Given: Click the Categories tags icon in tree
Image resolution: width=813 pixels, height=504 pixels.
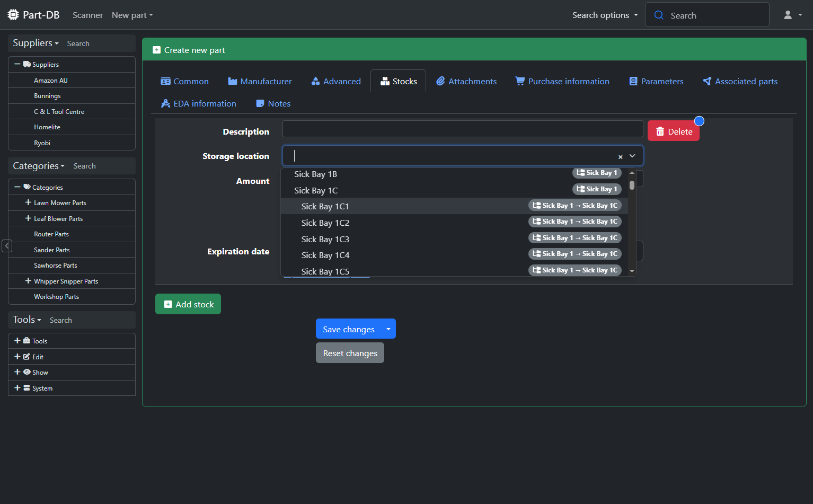Looking at the screenshot, I should pyautogui.click(x=27, y=187).
